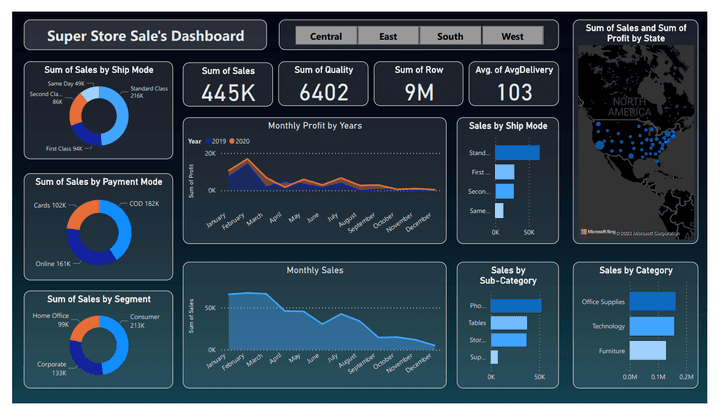
Task: Click the First Class bar in Ship Mode
Action: (505, 172)
